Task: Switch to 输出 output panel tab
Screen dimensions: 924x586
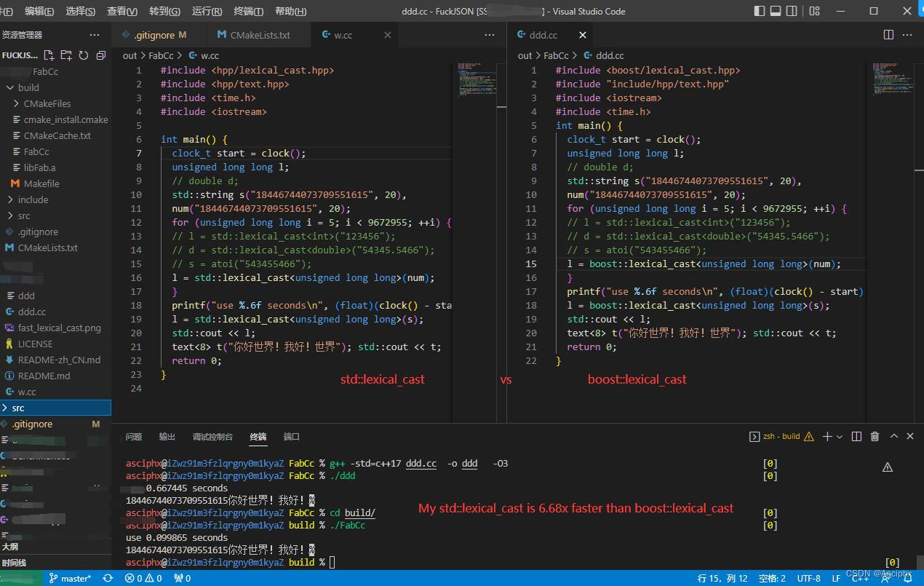Action: (x=167, y=437)
